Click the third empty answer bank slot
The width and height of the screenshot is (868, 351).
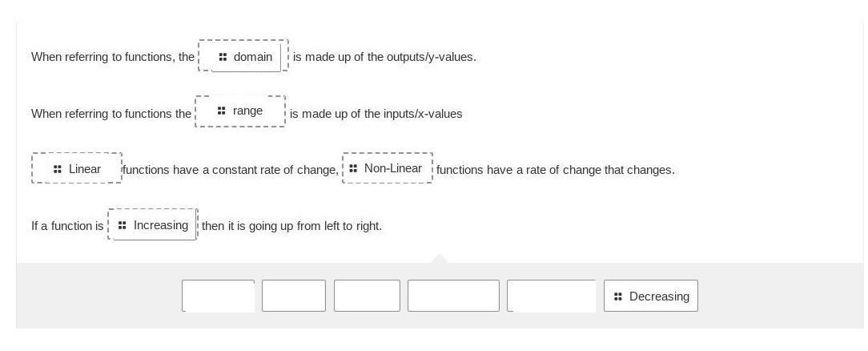367,296
